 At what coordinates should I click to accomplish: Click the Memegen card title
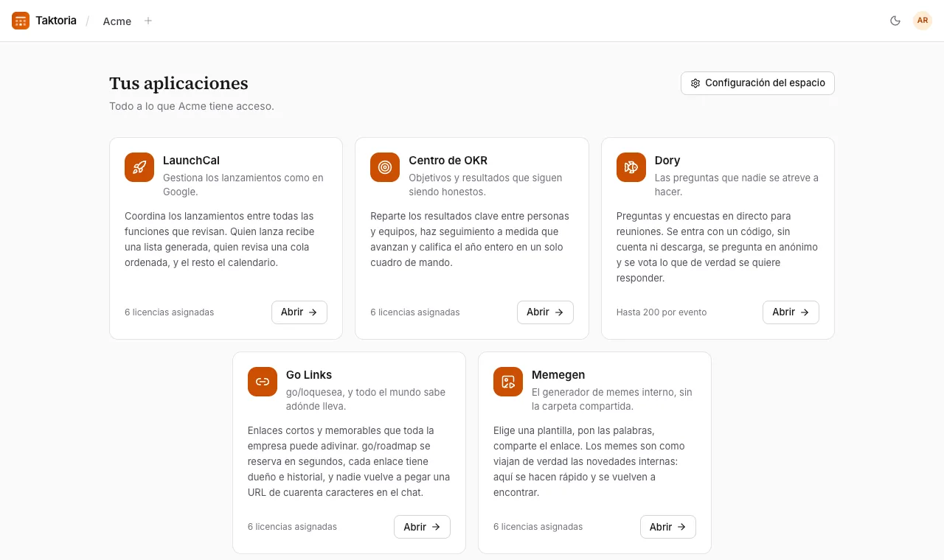coord(558,375)
